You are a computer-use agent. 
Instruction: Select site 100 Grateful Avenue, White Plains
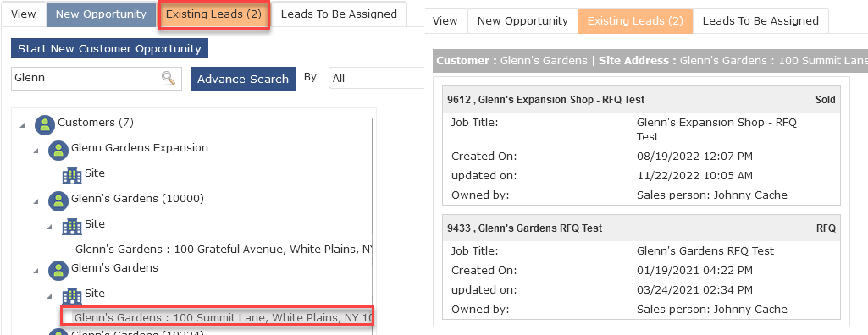pos(224,250)
